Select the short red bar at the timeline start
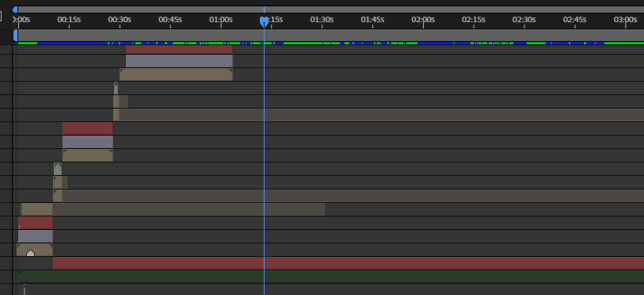Image resolution: width=644 pixels, height=295 pixels. [36, 223]
